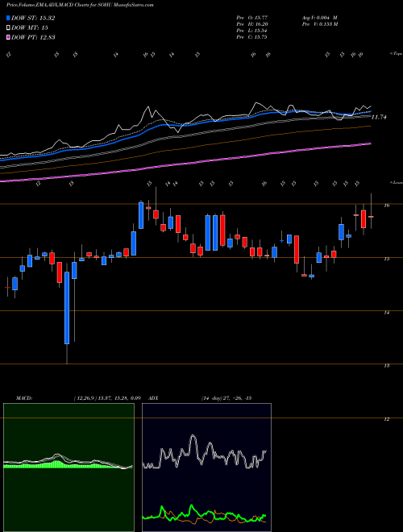This screenshot has width=403, height=532.
Task: Click the '<Lows' label
Action: (x=396, y=182)
